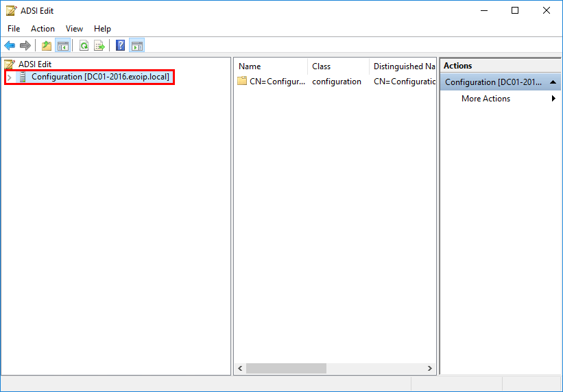Open Help via question mark icon
Viewport: 563px width, 392px height.
[120, 45]
